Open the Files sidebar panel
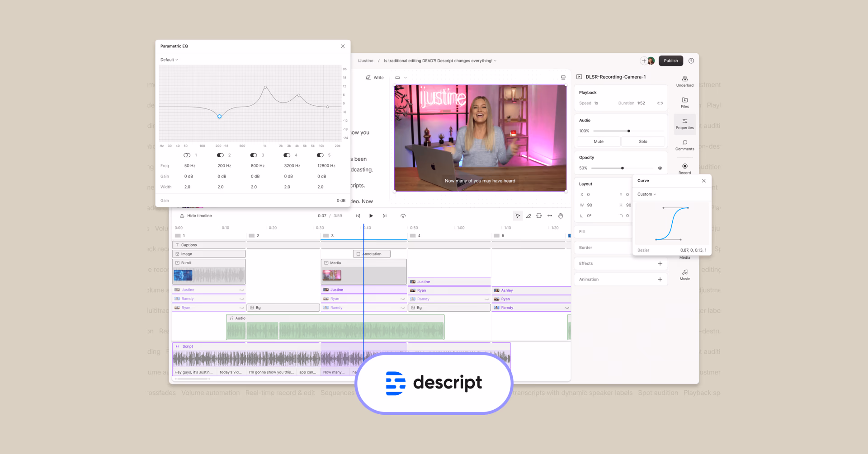 [684, 102]
